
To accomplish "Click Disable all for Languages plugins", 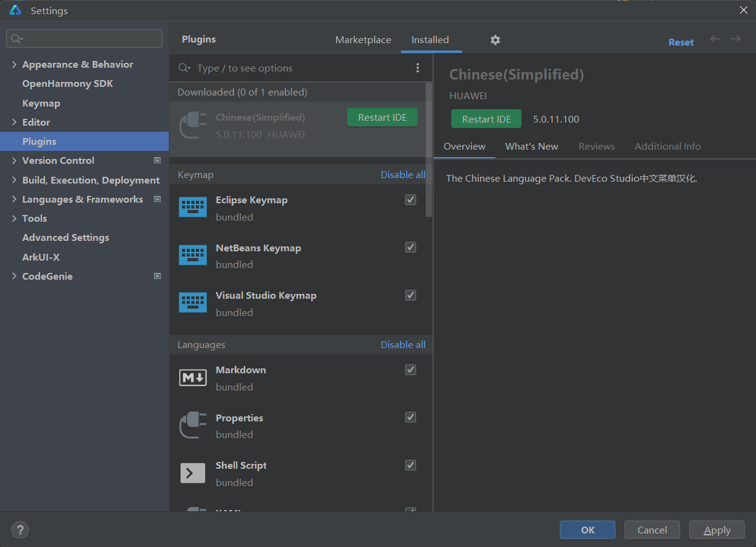I will pos(403,344).
